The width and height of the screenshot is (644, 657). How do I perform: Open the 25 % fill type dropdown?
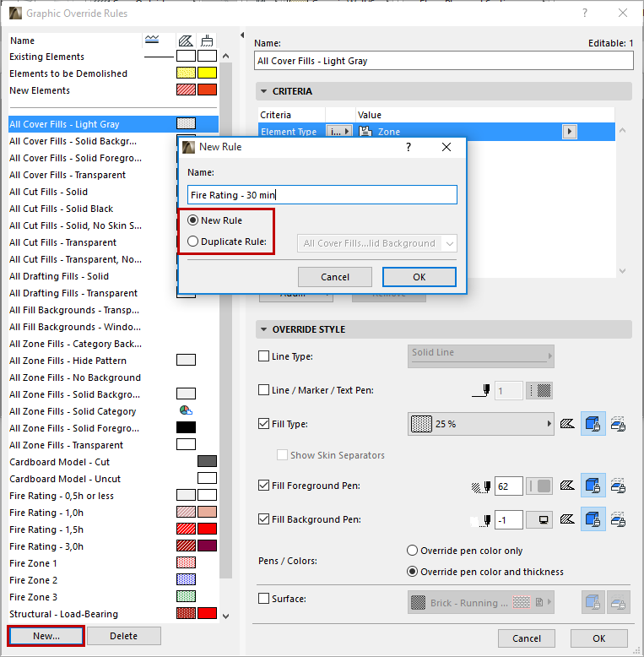[481, 424]
